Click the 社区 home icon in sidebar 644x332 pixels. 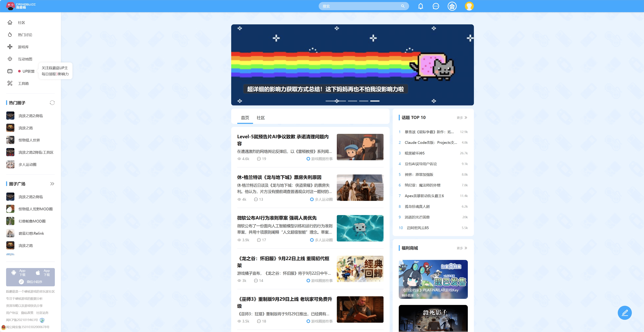10,23
